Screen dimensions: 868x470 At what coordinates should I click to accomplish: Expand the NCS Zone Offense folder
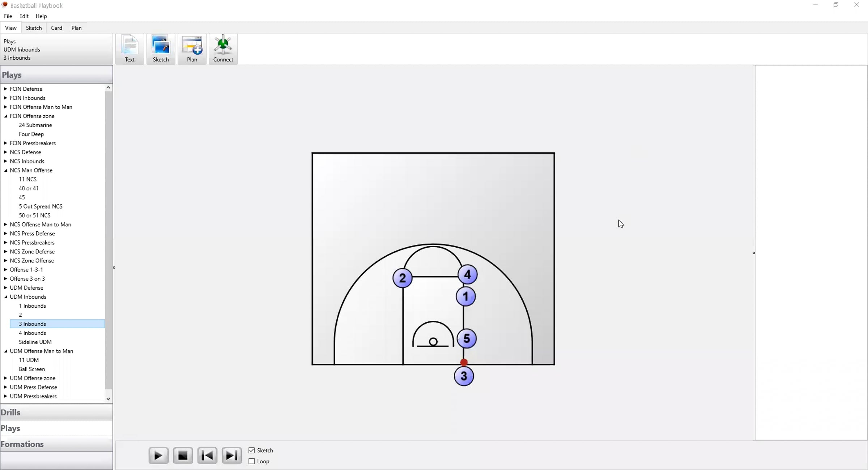point(5,260)
